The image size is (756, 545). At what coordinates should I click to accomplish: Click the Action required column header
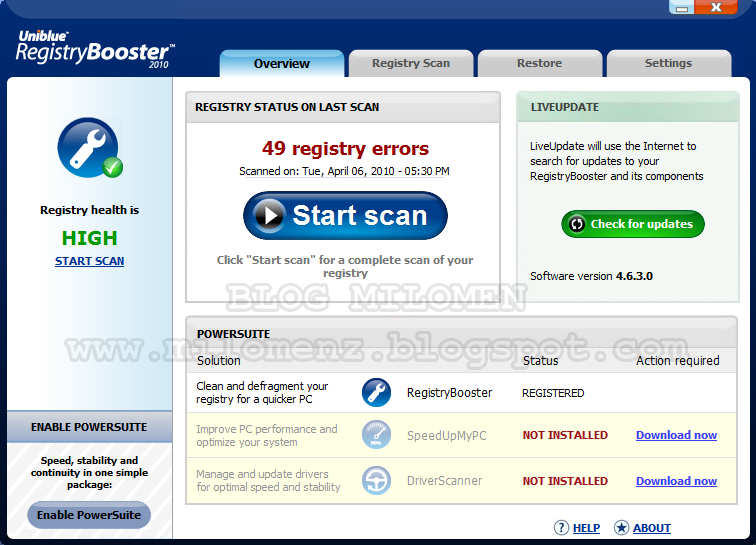tap(677, 361)
